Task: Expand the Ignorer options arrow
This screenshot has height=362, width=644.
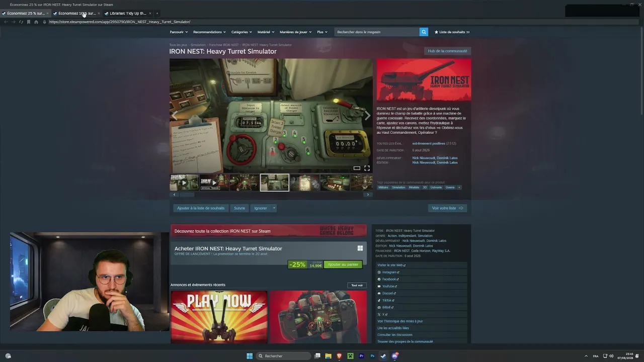Action: coord(274,208)
